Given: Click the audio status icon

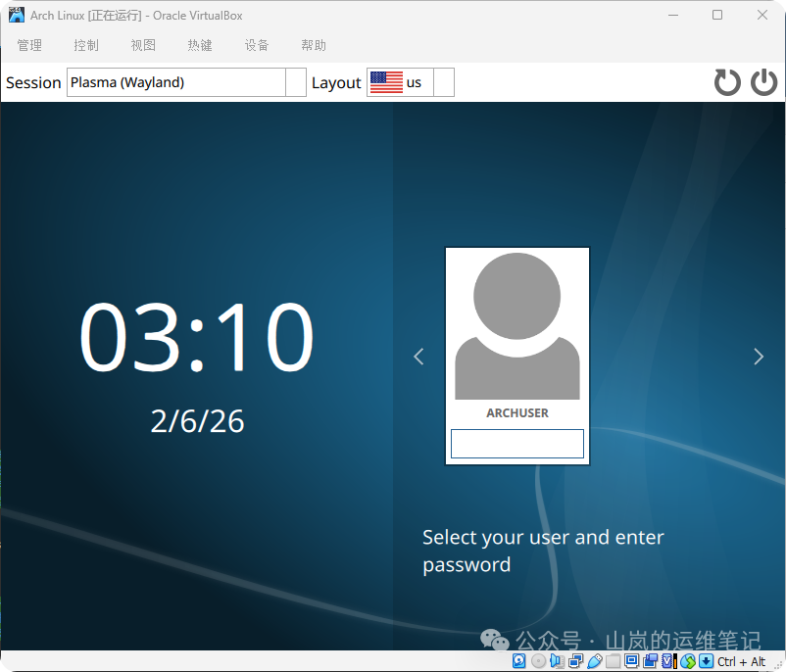Looking at the screenshot, I should (557, 661).
